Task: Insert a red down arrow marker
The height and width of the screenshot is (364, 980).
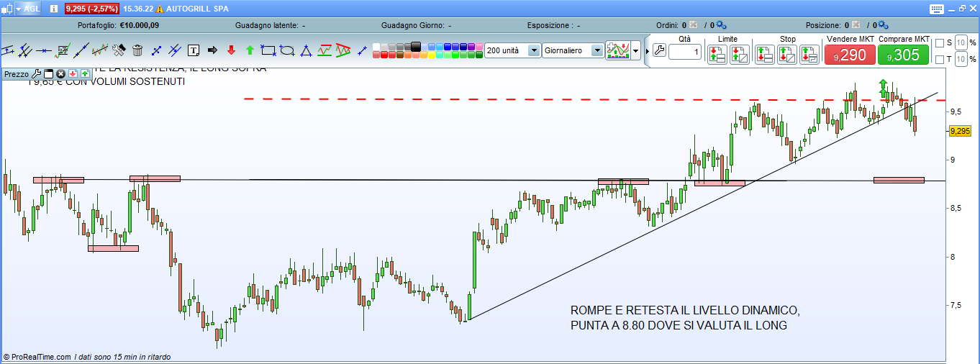Action: [x=231, y=50]
